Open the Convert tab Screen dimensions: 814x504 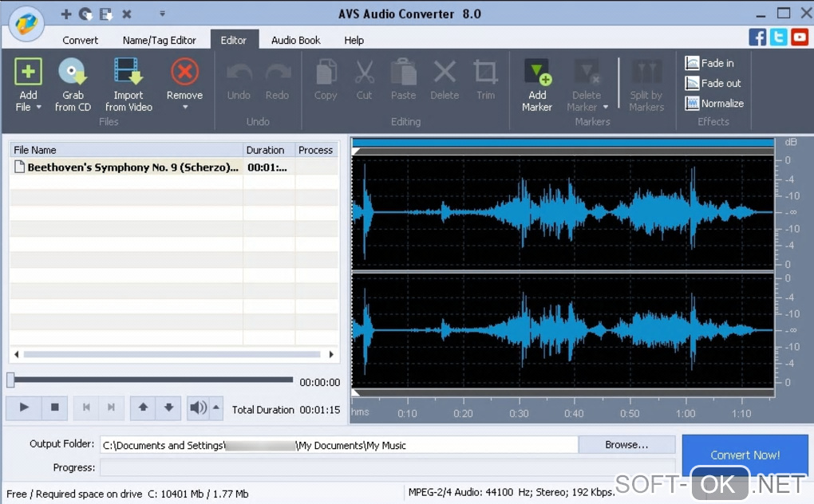pos(80,40)
